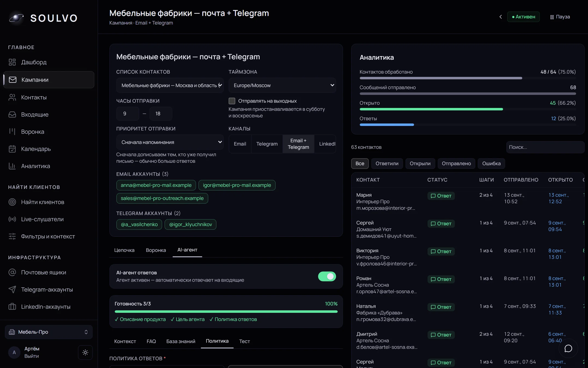Click the Кампании envelope icon

click(13, 80)
